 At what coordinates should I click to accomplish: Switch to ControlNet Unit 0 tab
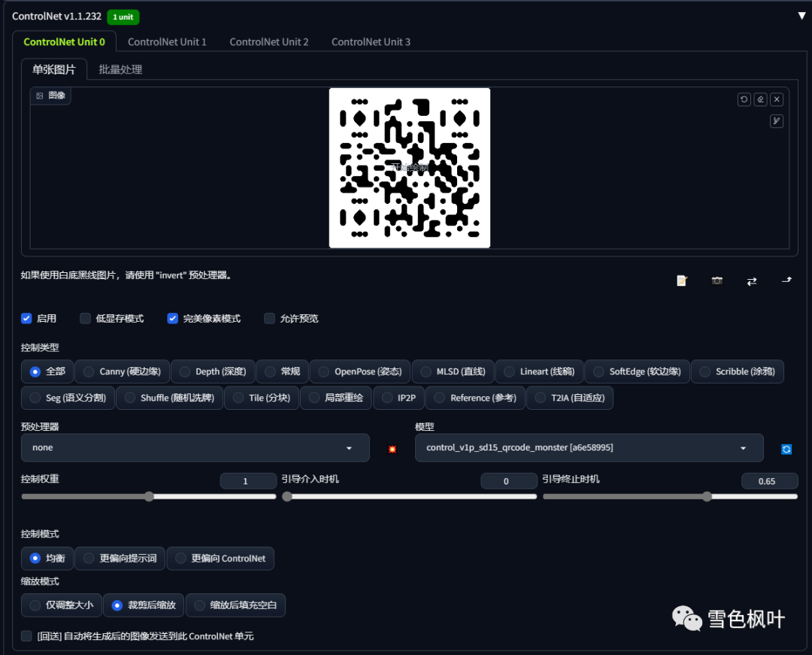(x=64, y=42)
